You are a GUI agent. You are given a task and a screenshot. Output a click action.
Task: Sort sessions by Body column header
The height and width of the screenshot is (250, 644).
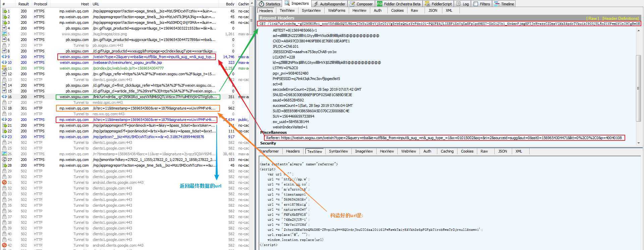click(x=230, y=4)
